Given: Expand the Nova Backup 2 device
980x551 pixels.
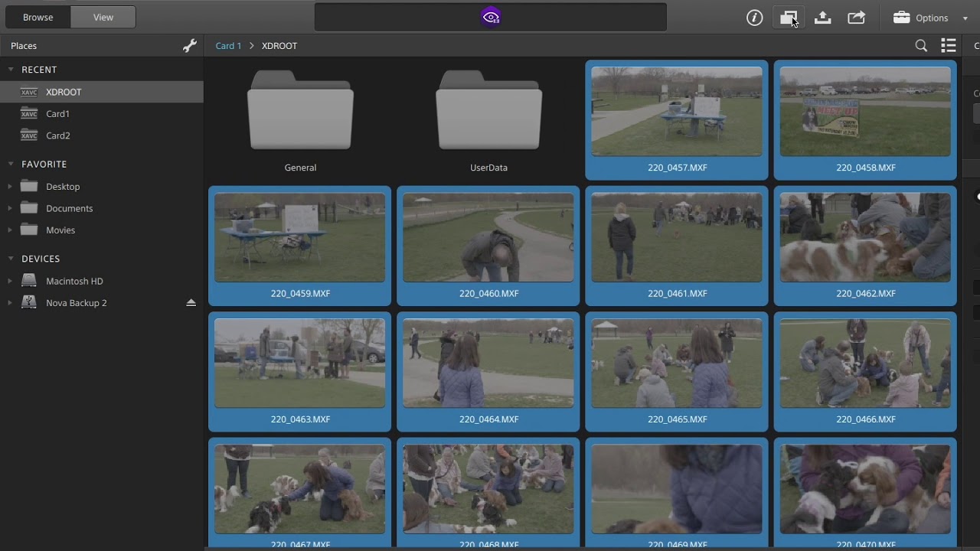Looking at the screenshot, I should [10, 303].
